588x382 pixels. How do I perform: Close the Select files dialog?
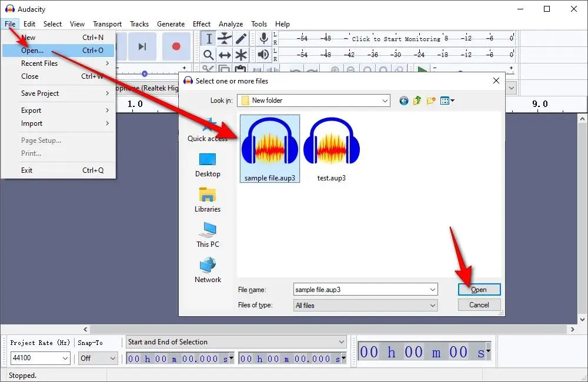[496, 81]
